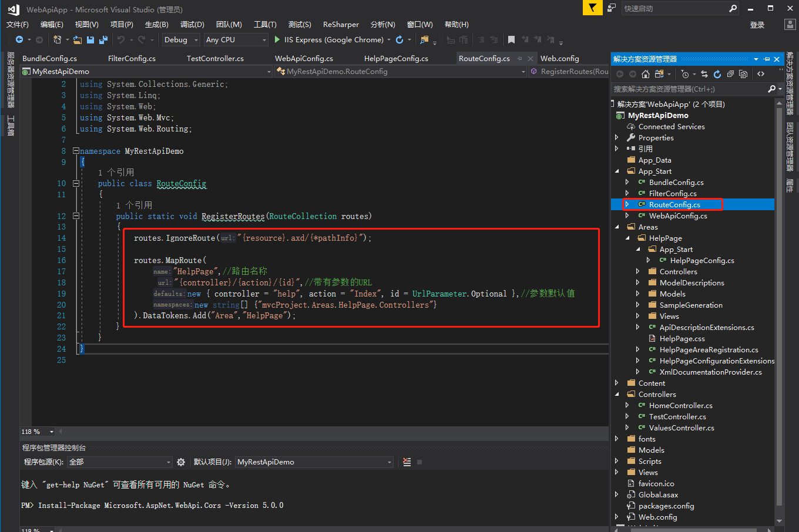Open the IIS Express browser dropdown arrow

pos(389,40)
